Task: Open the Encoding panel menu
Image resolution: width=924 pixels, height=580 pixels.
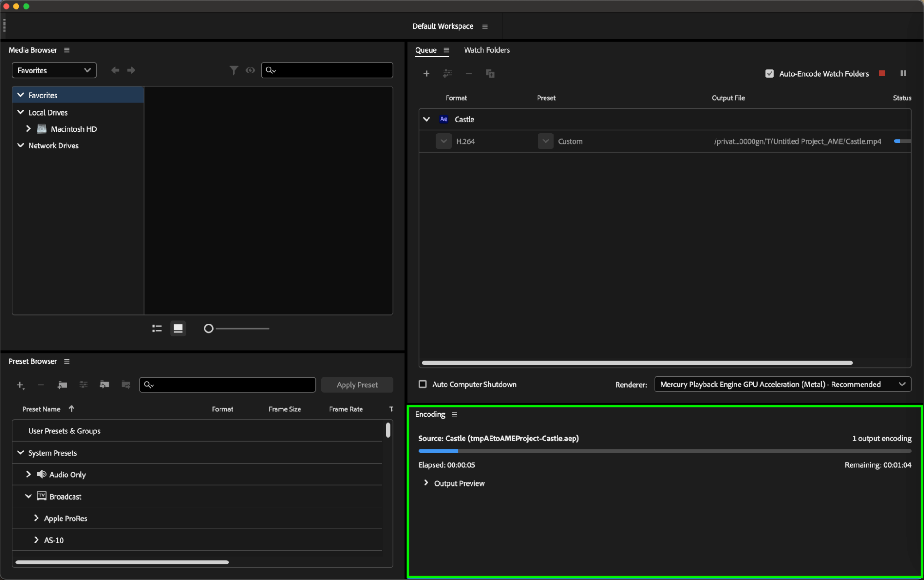Action: [x=454, y=414]
